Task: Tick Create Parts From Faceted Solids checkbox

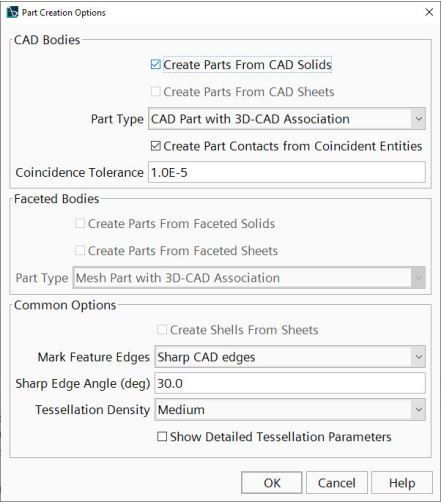Action: [80, 223]
